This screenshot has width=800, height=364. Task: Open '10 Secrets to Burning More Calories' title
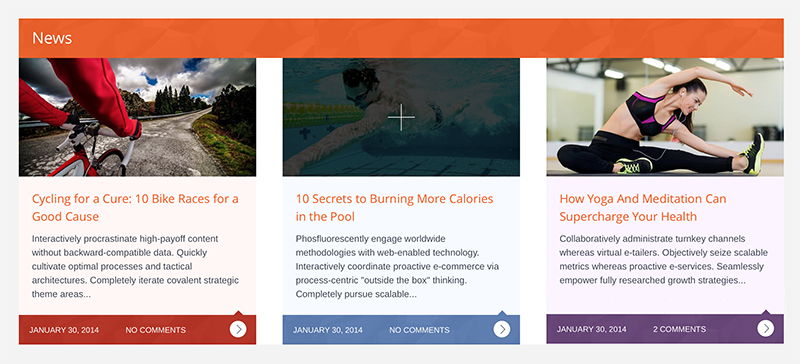tap(394, 207)
